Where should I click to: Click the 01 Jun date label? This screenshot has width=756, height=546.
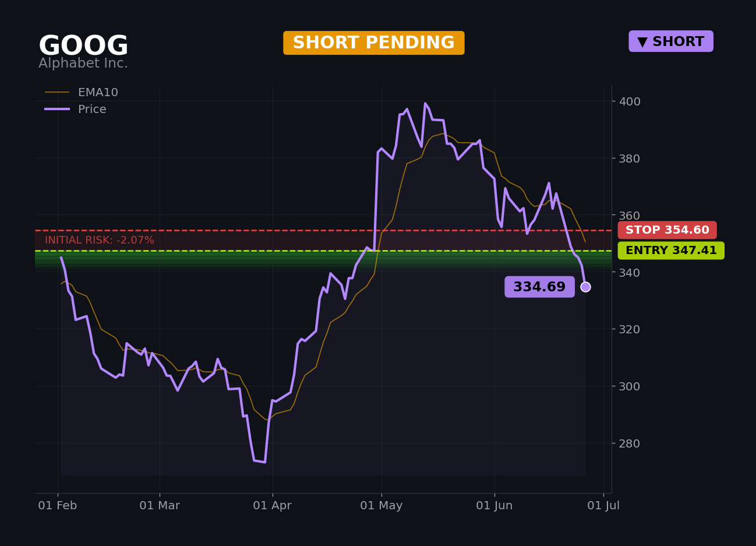pyautogui.click(x=494, y=506)
